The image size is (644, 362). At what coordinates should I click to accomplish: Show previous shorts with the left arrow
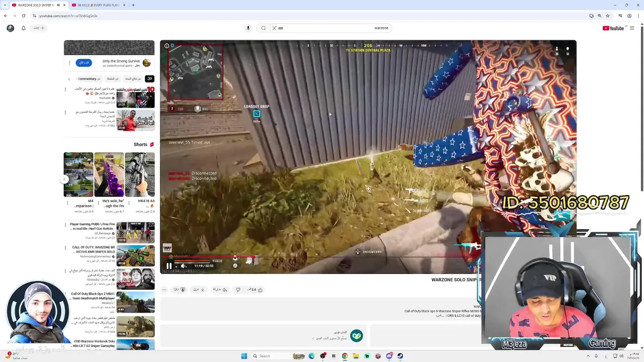pyautogui.click(x=64, y=179)
